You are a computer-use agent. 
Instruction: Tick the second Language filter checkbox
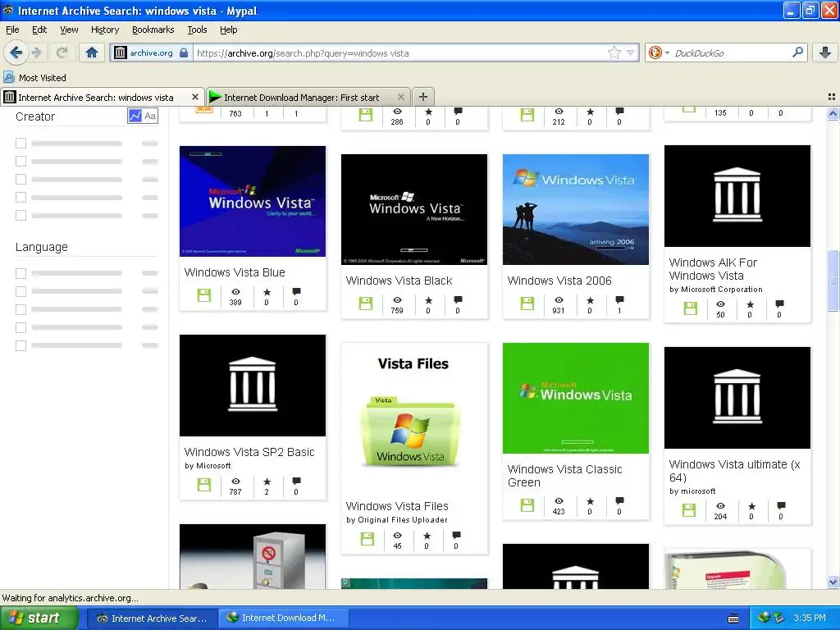[x=21, y=291]
